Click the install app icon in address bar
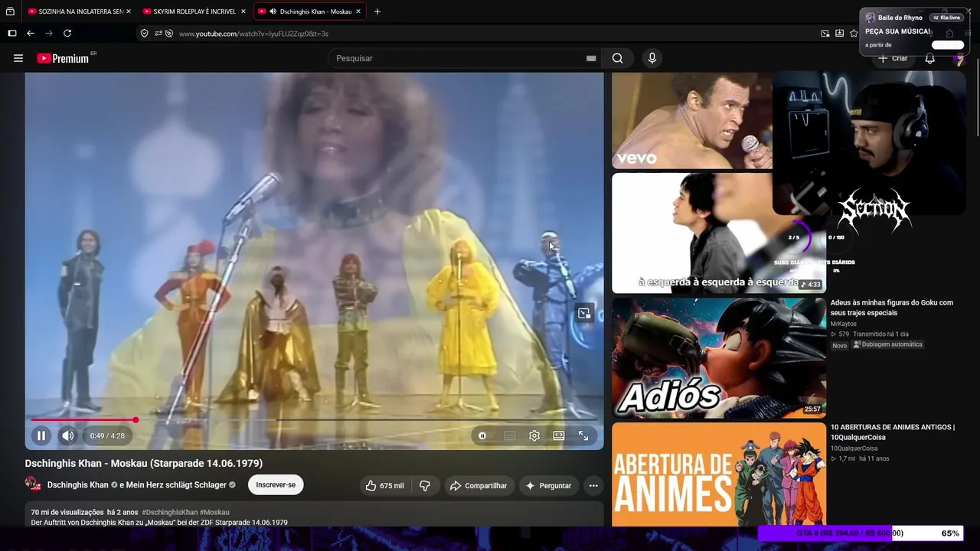 point(839,34)
